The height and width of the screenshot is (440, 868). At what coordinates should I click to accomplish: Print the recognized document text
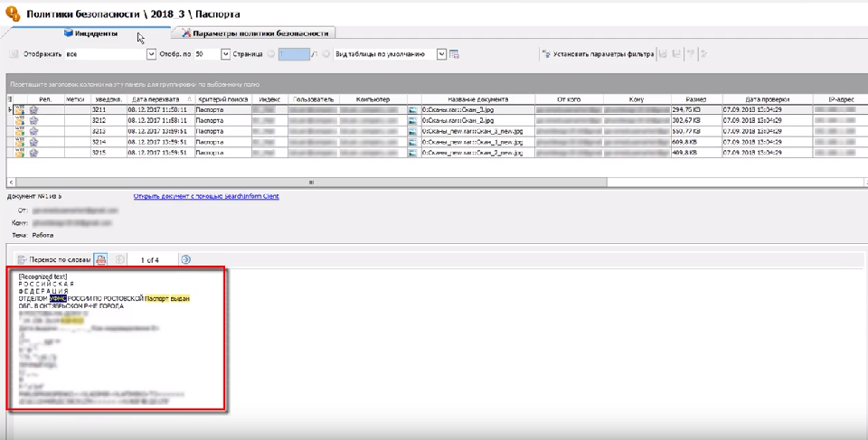[100, 259]
